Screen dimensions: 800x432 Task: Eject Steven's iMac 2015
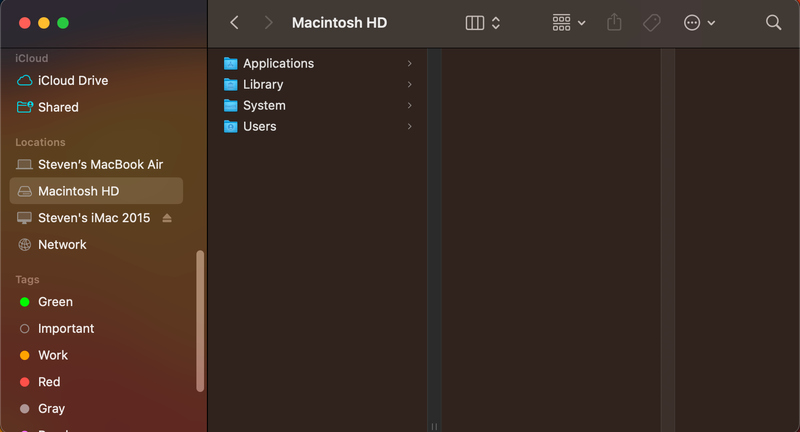167,218
